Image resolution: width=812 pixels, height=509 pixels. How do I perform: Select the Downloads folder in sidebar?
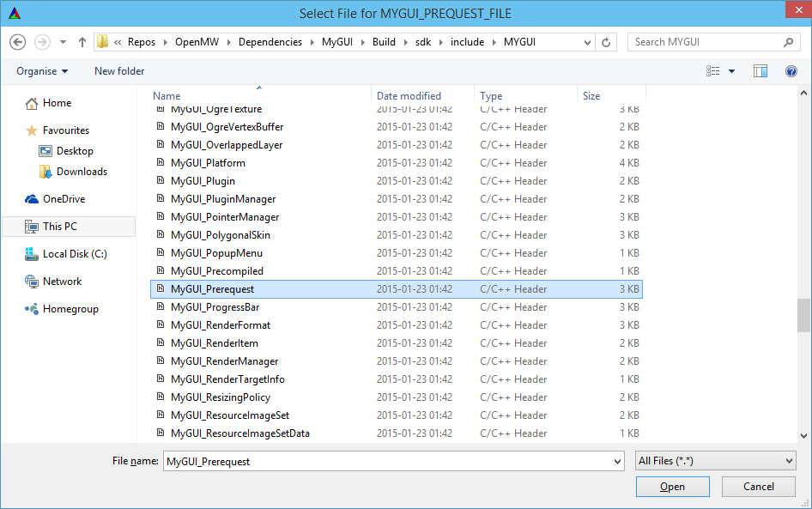coord(82,172)
